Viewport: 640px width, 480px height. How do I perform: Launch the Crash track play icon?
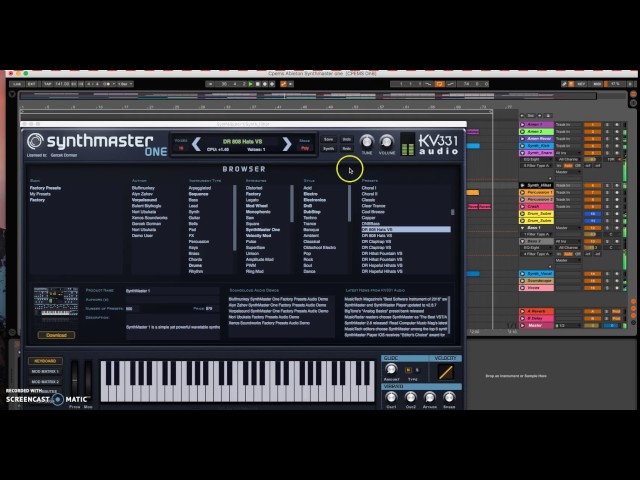click(x=522, y=207)
